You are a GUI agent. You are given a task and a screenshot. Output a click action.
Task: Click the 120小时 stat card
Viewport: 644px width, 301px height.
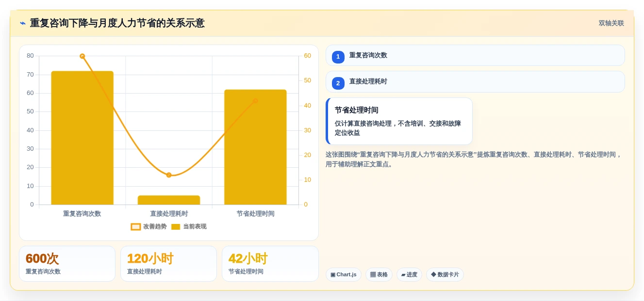[x=168, y=264]
